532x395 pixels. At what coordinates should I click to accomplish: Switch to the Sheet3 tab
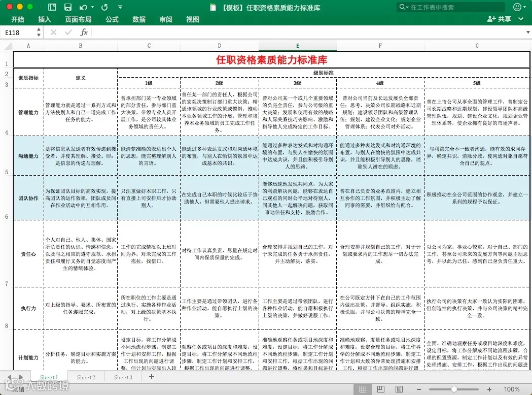tap(123, 377)
